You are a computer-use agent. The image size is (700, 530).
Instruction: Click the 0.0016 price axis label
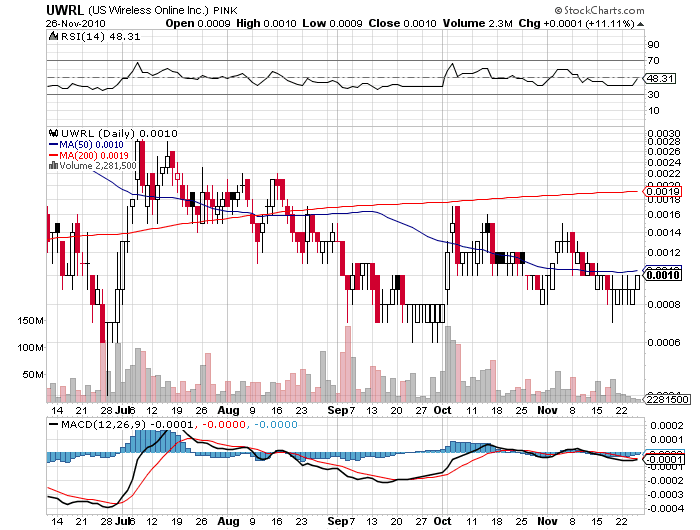click(664, 214)
